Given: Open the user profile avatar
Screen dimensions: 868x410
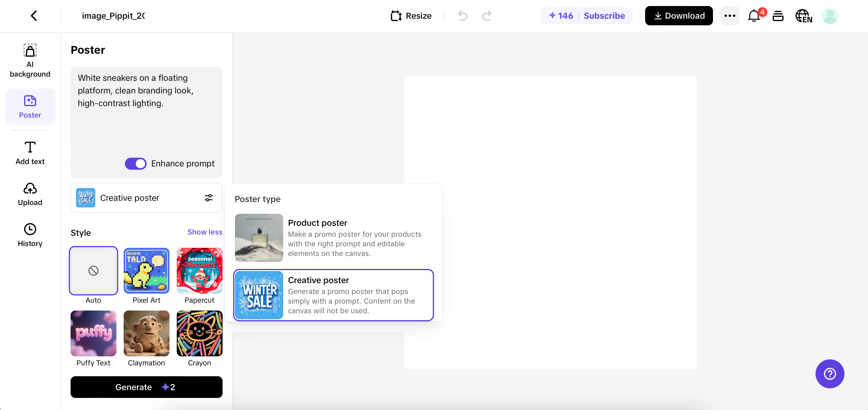Looking at the screenshot, I should 830,15.
